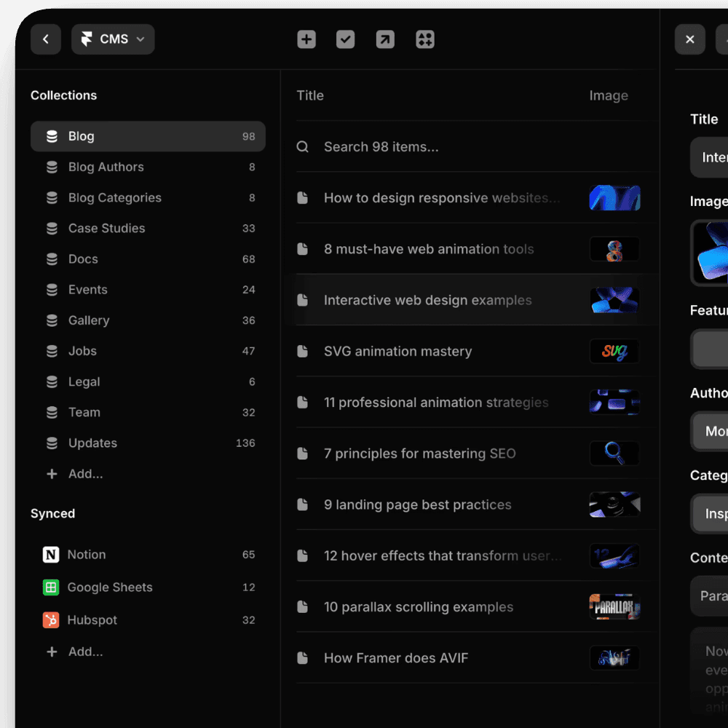Click the expand view icon in the top toolbar

point(425,39)
